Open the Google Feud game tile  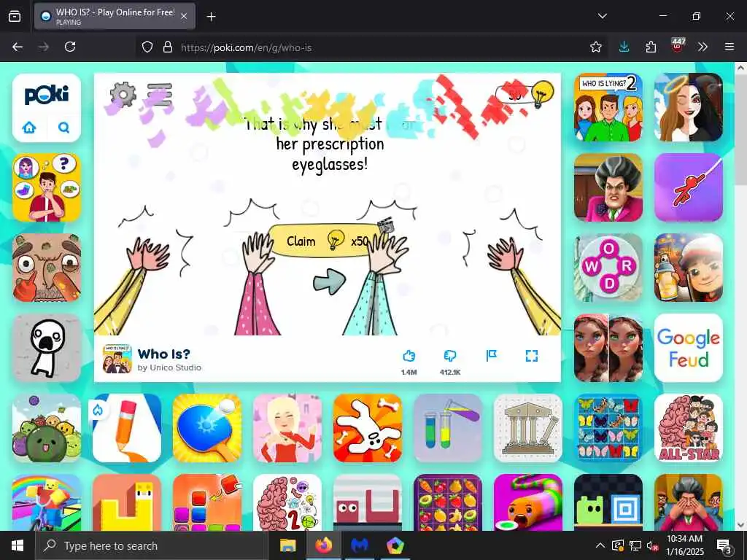[x=689, y=348]
